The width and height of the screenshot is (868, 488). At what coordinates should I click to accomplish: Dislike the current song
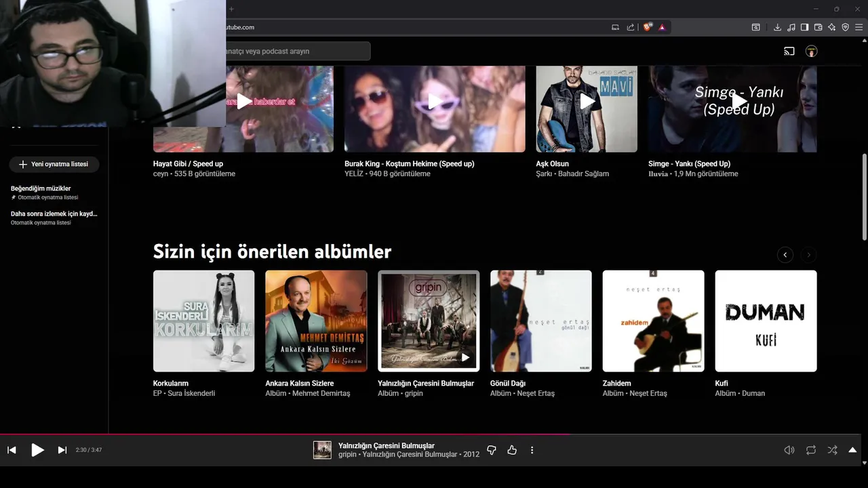pyautogui.click(x=492, y=450)
